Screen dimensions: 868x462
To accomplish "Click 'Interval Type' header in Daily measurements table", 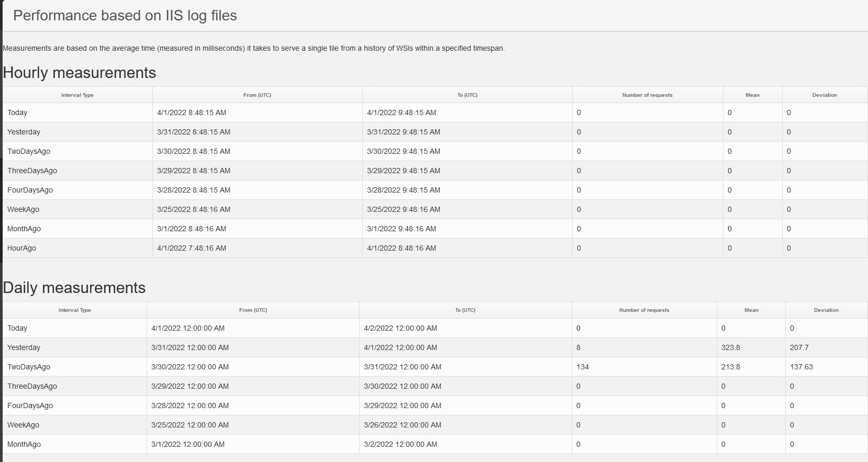I will click(x=74, y=310).
